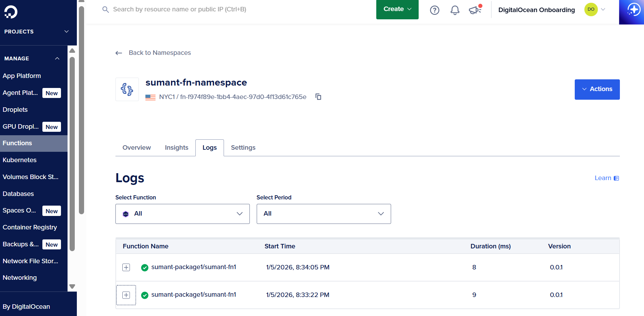This screenshot has height=316, width=644.
Task: Collapse the MANAGE sidebar section
Action: pos(57,59)
